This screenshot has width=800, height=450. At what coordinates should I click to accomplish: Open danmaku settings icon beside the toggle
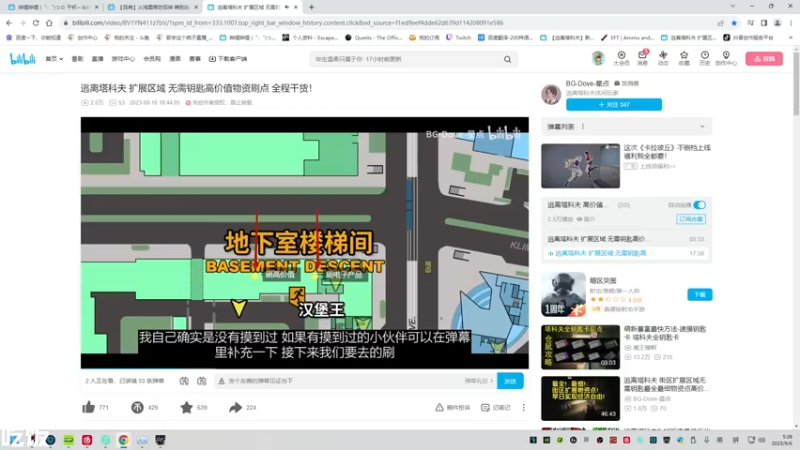[202, 381]
